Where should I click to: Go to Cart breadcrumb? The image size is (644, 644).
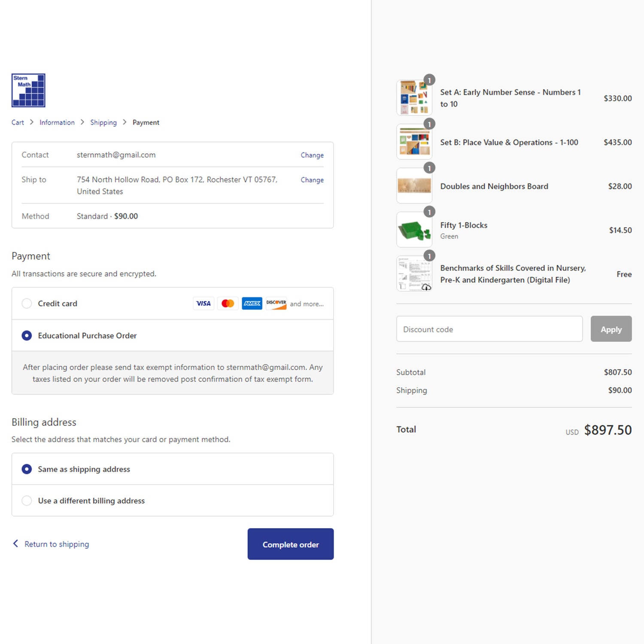[x=18, y=122]
